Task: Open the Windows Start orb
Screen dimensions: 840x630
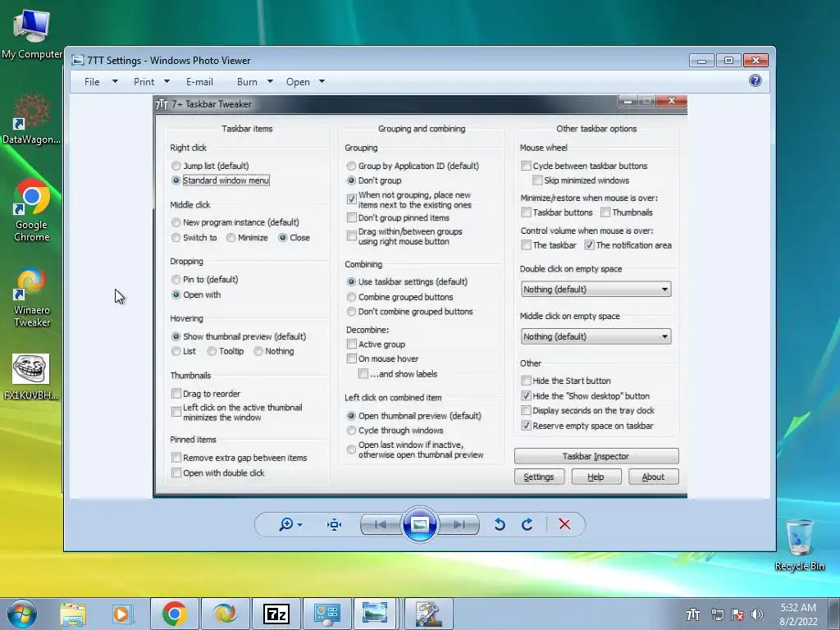Action: click(x=22, y=614)
